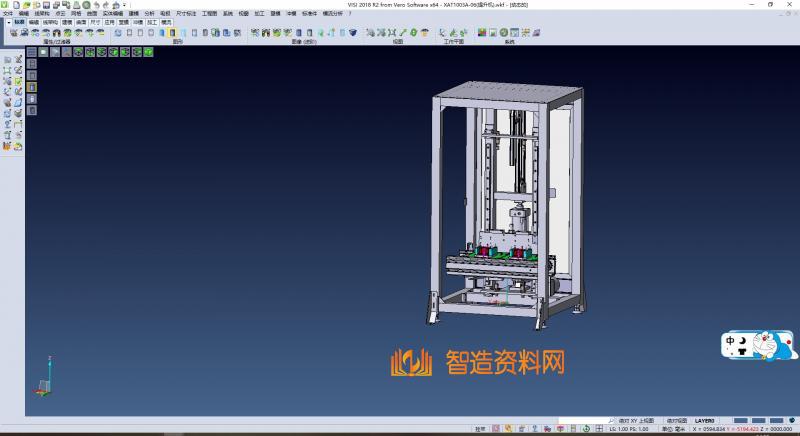Open the 工程图 menu

209,14
